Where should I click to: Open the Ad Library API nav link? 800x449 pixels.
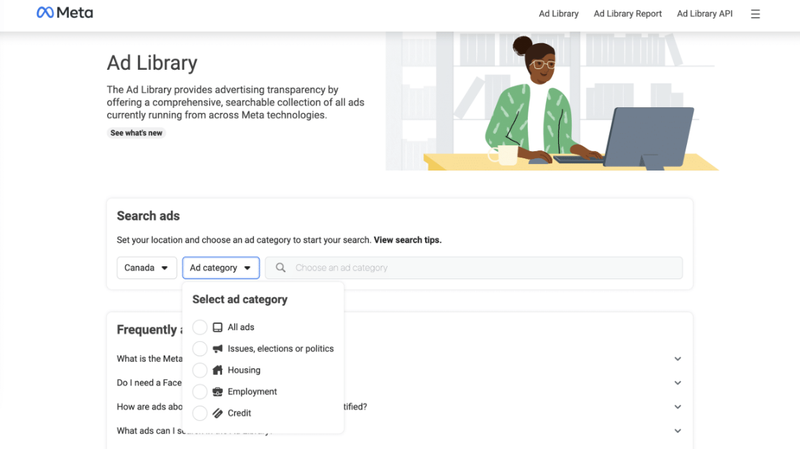[x=705, y=14]
